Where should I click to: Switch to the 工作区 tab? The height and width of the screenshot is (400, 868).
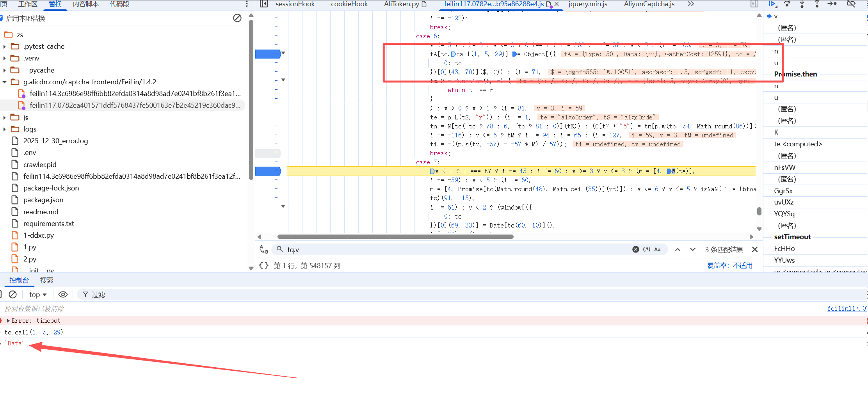coord(28,4)
